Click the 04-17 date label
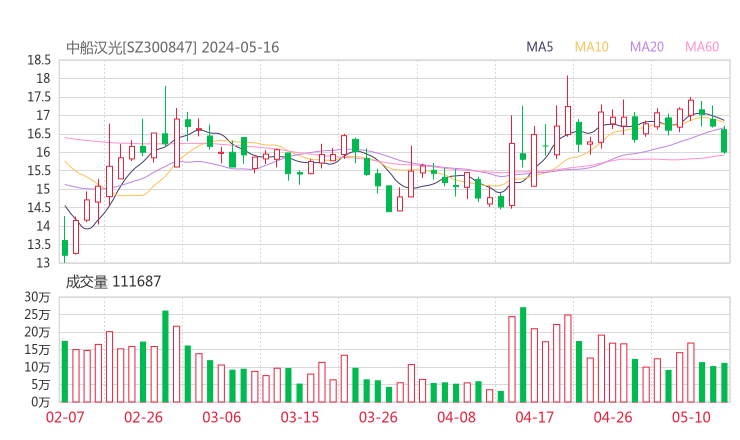This screenshot has height=440, width=740. pyautogui.click(x=535, y=417)
